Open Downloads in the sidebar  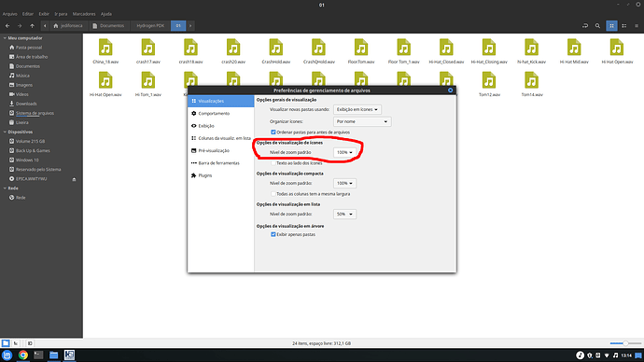click(x=26, y=104)
